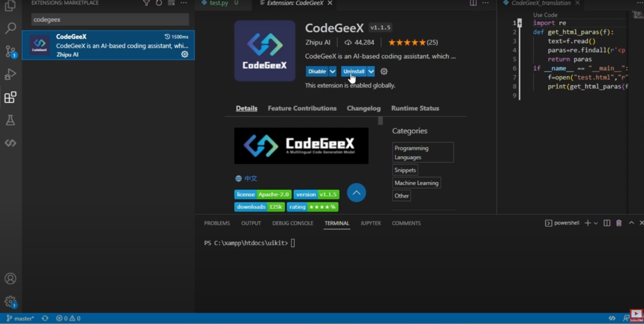Open the terminal launch profile dropdown

pos(596,223)
